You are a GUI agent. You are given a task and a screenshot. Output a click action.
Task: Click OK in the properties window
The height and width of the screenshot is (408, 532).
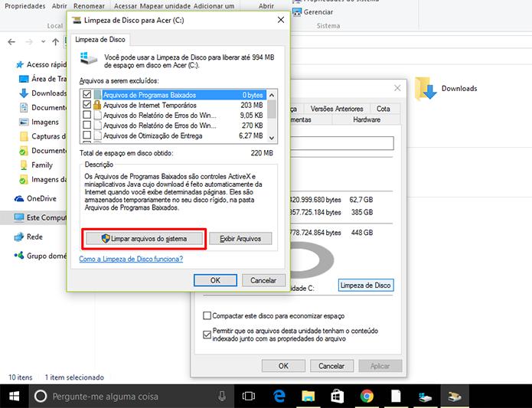pos(283,366)
